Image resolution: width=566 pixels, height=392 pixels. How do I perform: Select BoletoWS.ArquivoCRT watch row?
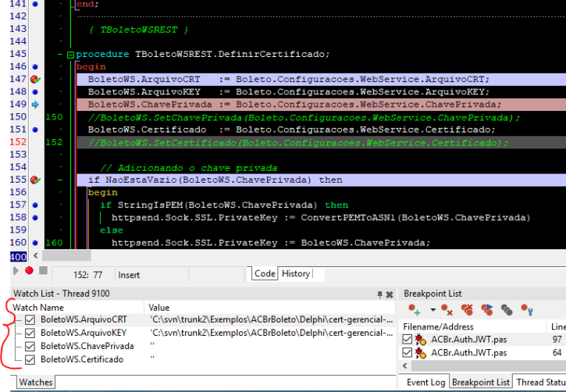click(x=203, y=320)
